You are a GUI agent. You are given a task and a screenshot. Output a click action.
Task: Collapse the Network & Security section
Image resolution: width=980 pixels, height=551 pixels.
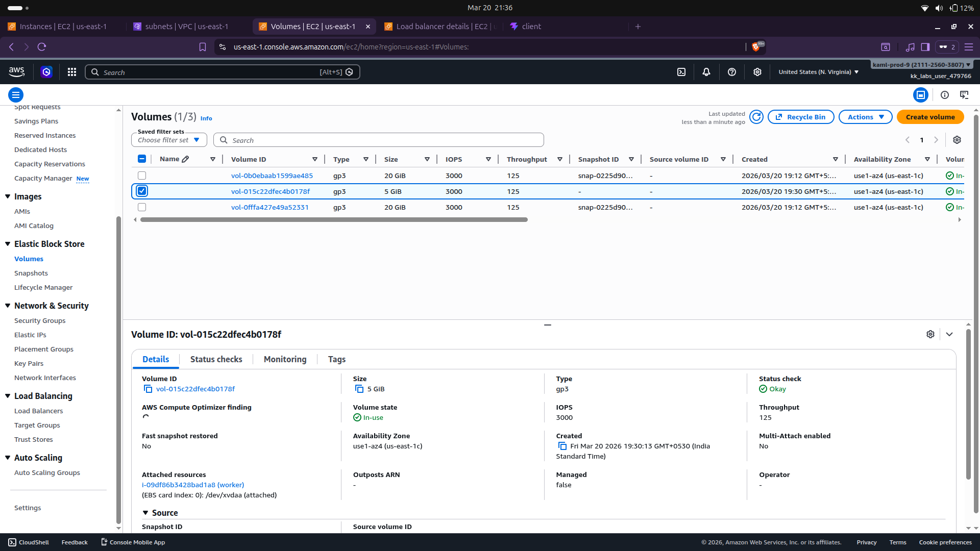pyautogui.click(x=8, y=306)
